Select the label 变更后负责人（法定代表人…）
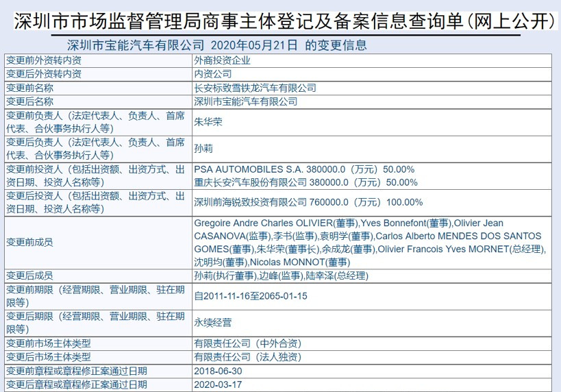 (x=95, y=149)
